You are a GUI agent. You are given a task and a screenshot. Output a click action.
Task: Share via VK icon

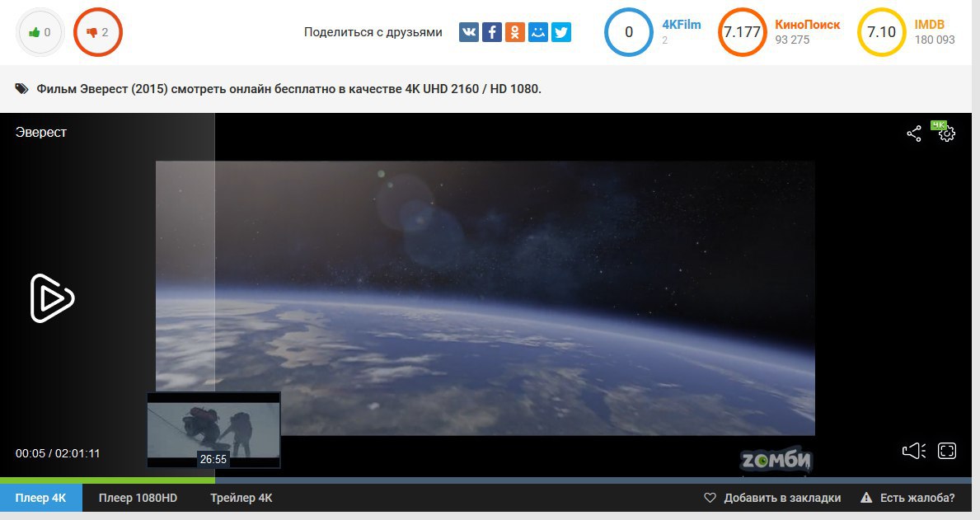(x=469, y=32)
